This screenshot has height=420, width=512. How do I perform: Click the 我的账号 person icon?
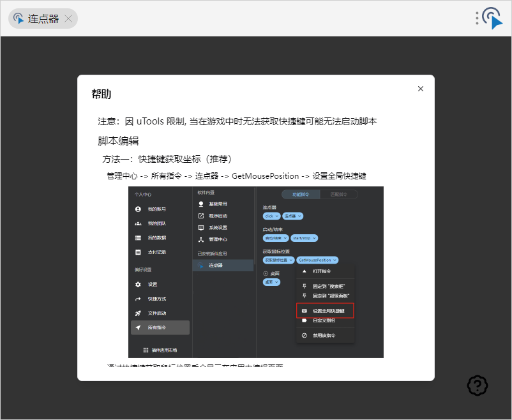[138, 209]
